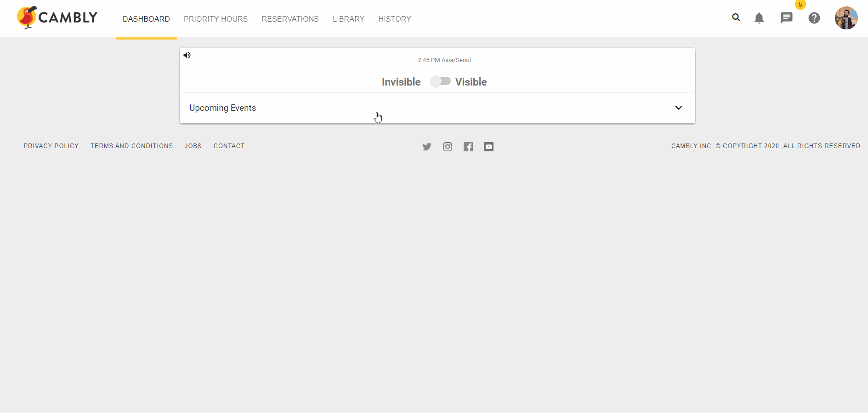Click the Visible label
The width and height of the screenshot is (868, 413).
click(471, 82)
